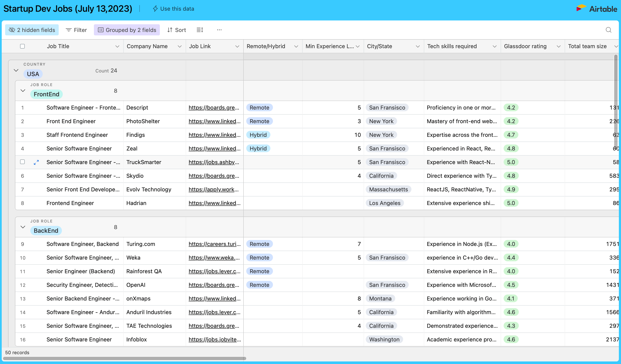
Task: Click experience value 10 in Findigs row
Action: [358, 135]
